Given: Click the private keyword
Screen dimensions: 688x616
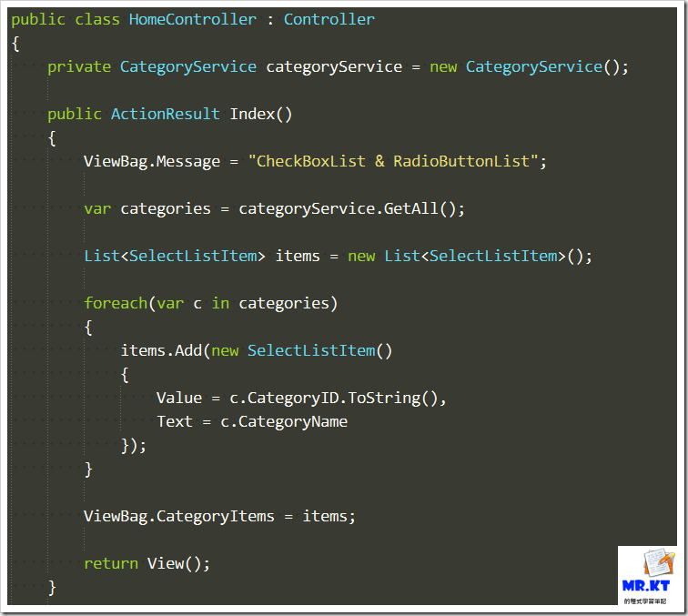Looking at the screenshot, I should pos(79,67).
